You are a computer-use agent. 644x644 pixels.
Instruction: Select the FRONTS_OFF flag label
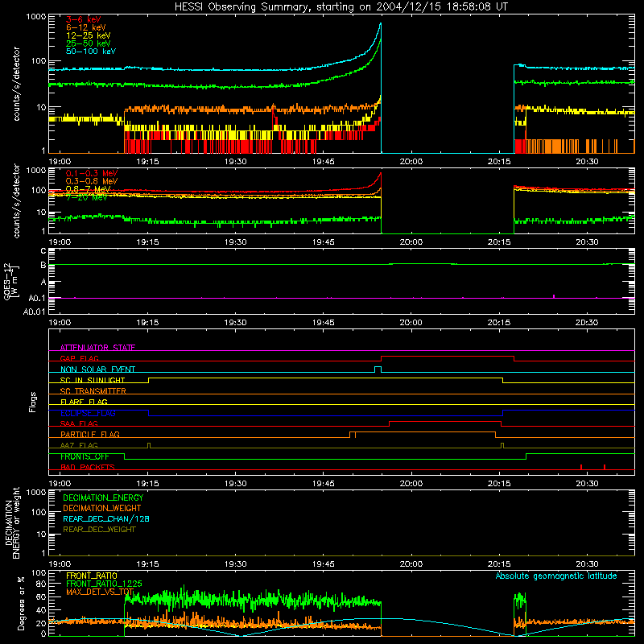click(x=85, y=456)
